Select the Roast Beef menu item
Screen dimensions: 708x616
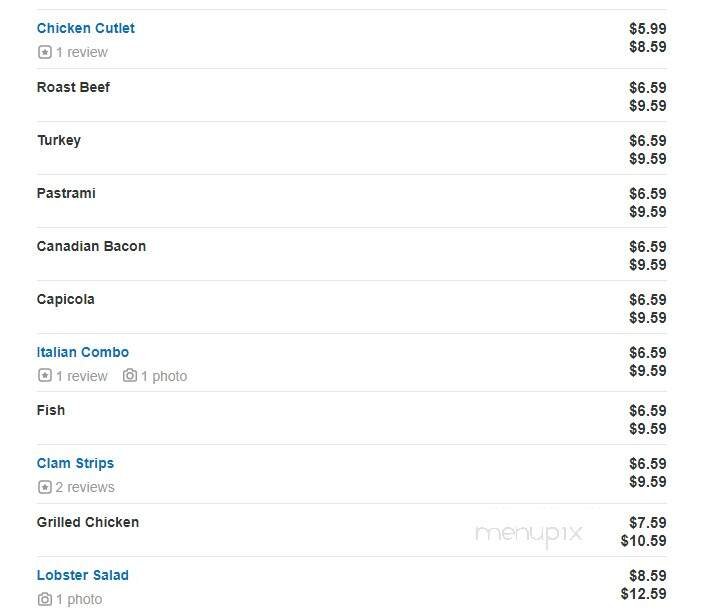[x=73, y=87]
